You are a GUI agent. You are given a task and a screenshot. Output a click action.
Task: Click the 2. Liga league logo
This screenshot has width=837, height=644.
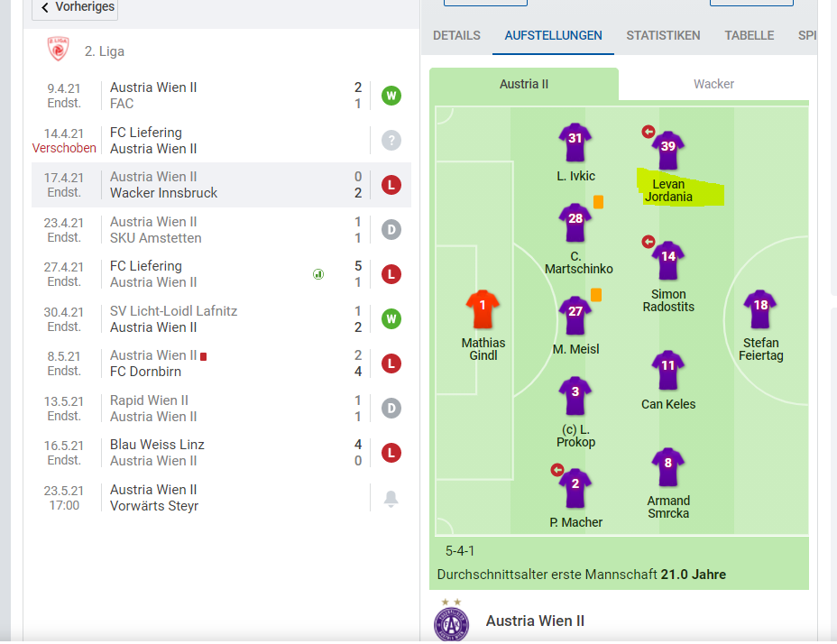tap(59, 49)
